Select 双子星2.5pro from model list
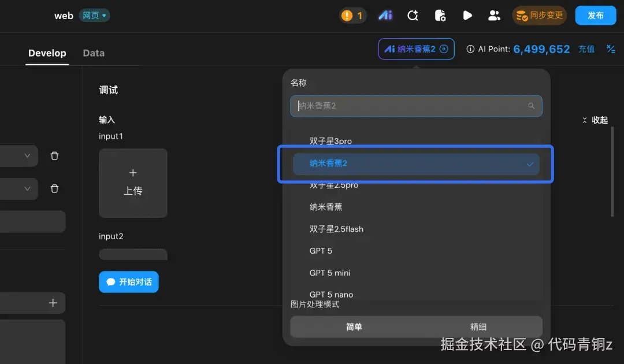624x364 pixels. click(334, 185)
